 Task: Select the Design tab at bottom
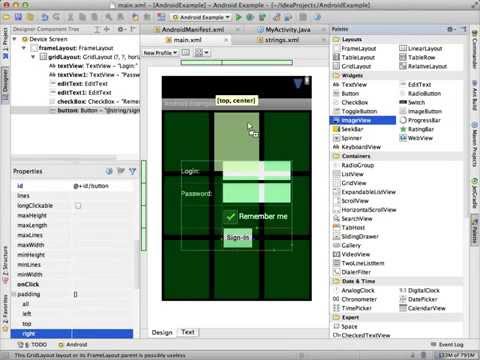(162, 332)
